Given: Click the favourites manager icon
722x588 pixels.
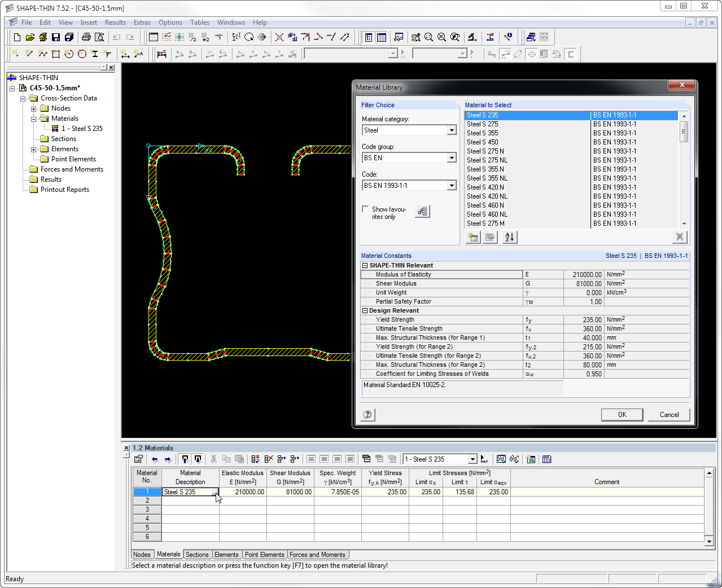Looking at the screenshot, I should [x=422, y=212].
